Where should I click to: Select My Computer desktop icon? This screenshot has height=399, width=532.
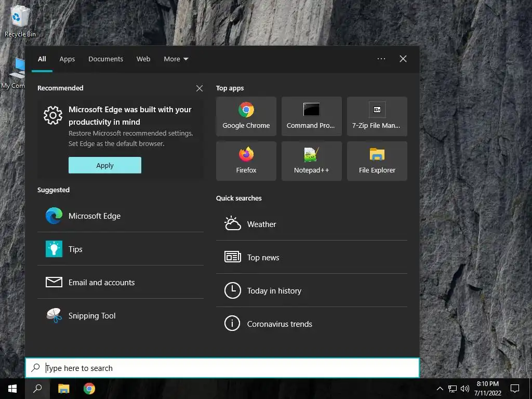point(13,73)
